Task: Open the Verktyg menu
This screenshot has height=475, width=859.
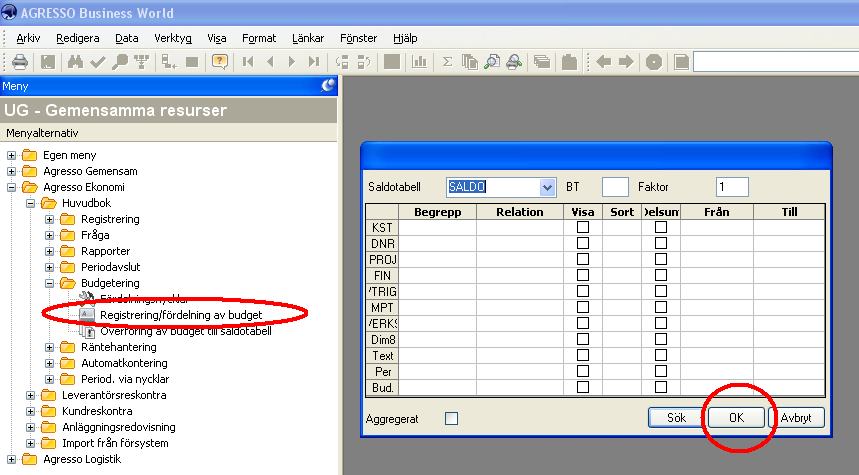Action: pyautogui.click(x=173, y=38)
